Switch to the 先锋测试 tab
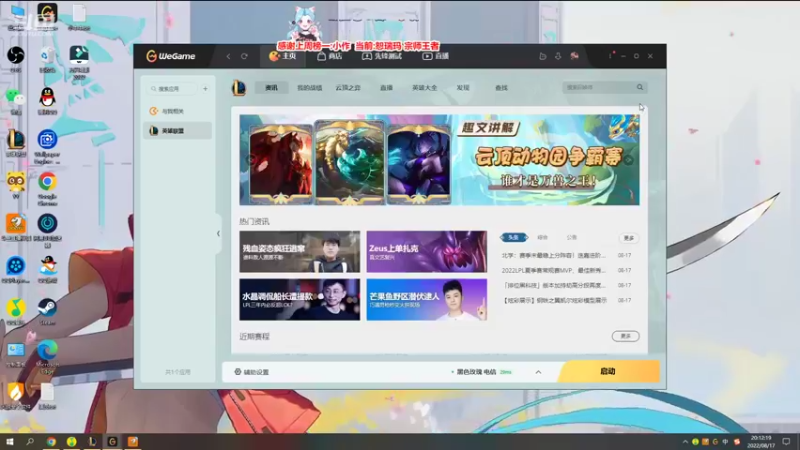Image resolution: width=800 pixels, height=450 pixels. click(x=382, y=56)
